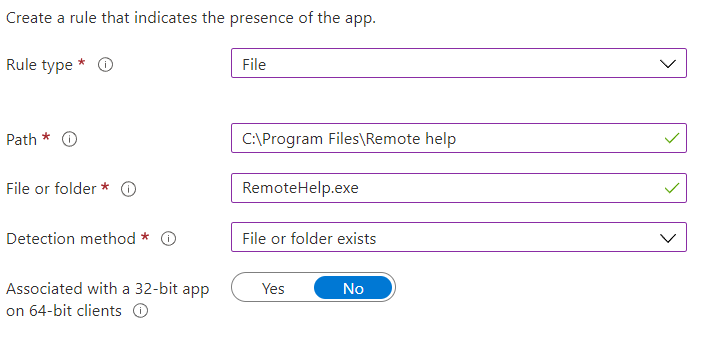Select the No option for 32-bit app
This screenshot has height=362, width=704.
[x=353, y=288]
